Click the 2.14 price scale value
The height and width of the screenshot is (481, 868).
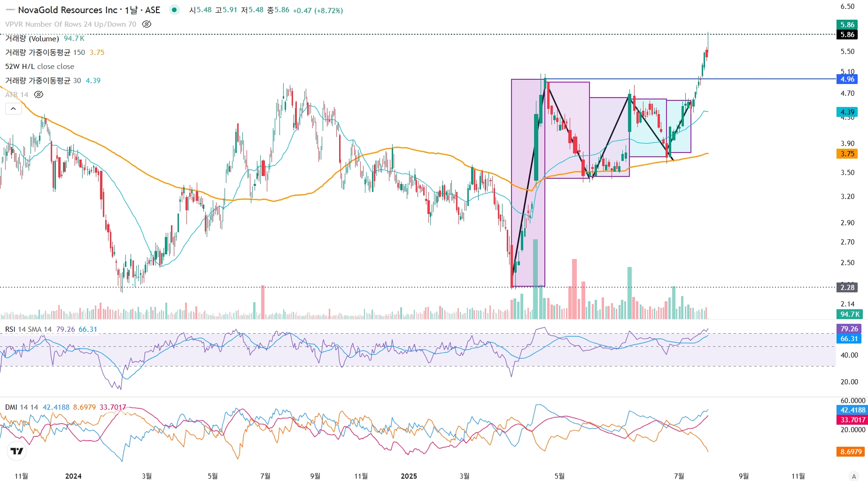pyautogui.click(x=847, y=304)
